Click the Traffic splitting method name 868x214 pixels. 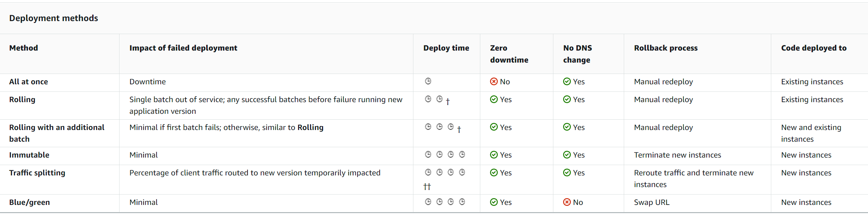pos(37,173)
